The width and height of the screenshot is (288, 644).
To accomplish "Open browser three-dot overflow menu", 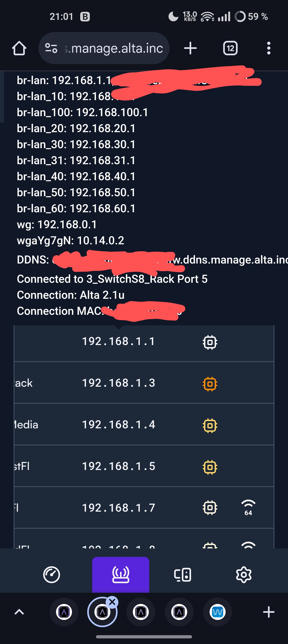I will point(269,48).
